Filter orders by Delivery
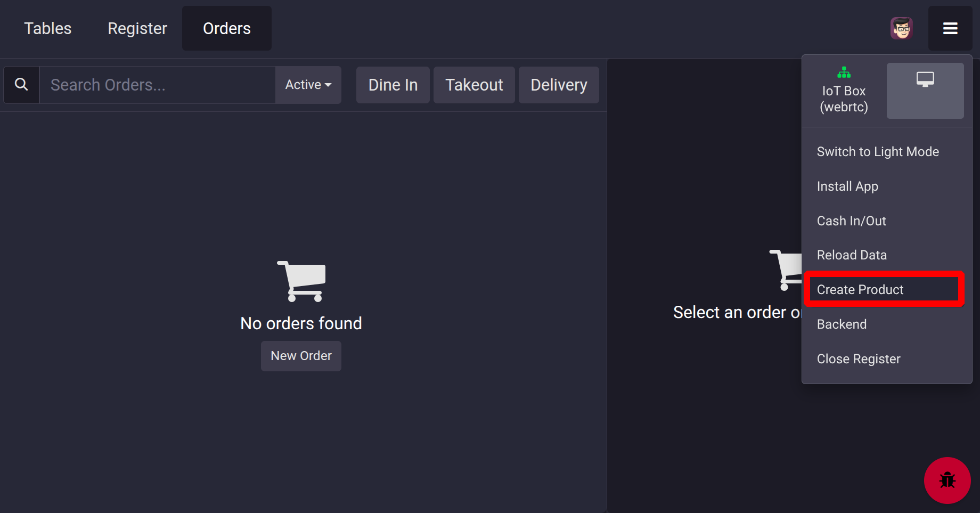The image size is (980, 513). [x=559, y=85]
